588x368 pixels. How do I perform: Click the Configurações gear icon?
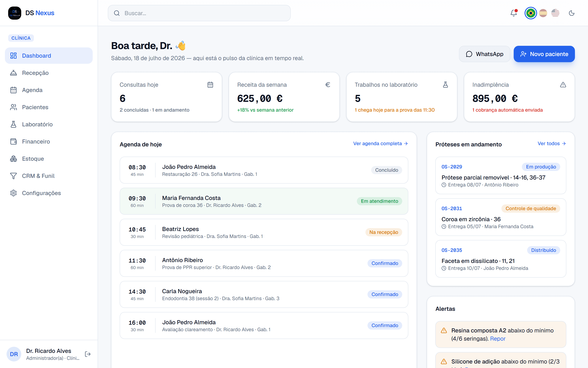(14, 193)
